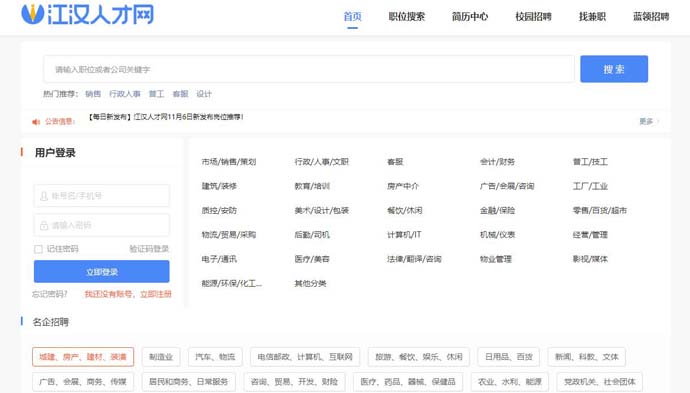Select the 城建、房产、建材、装潢 industry tag

tap(83, 357)
